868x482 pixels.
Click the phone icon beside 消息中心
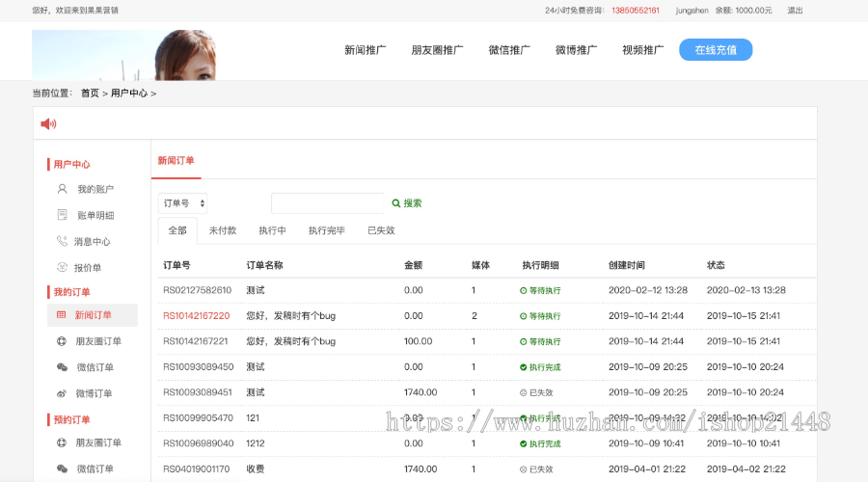coord(62,241)
